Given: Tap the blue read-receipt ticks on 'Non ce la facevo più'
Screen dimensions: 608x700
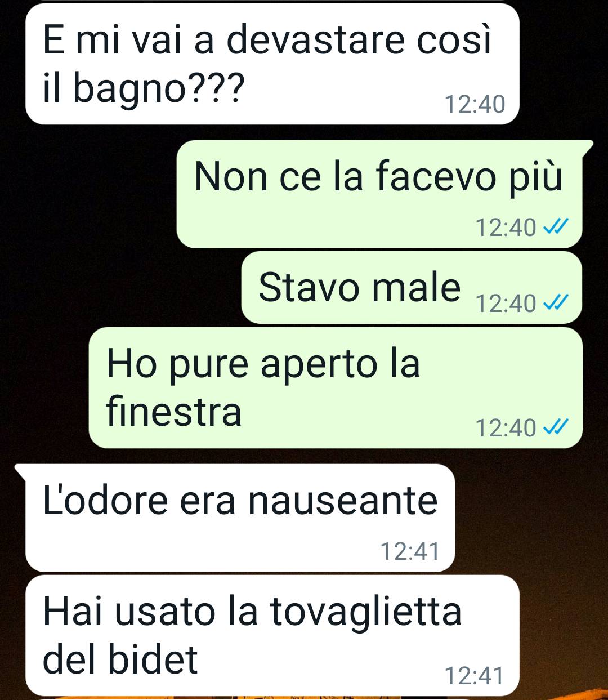Looking at the screenshot, I should pos(555,227).
